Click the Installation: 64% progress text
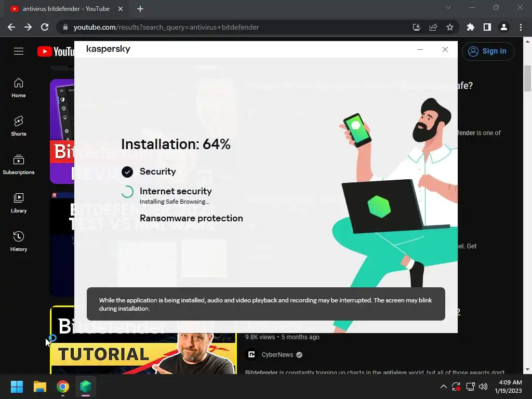 point(176,144)
